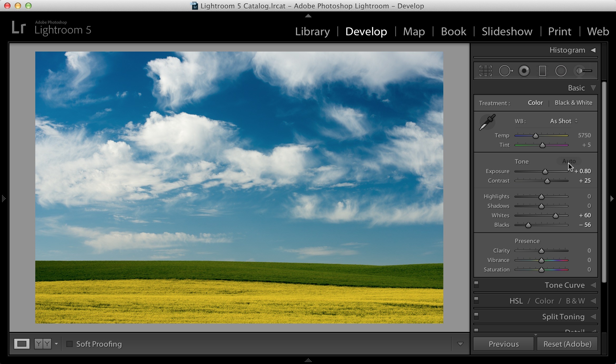Select the Adjustment Brush tool
Image resolution: width=616 pixels, height=364 pixels.
pos(584,71)
